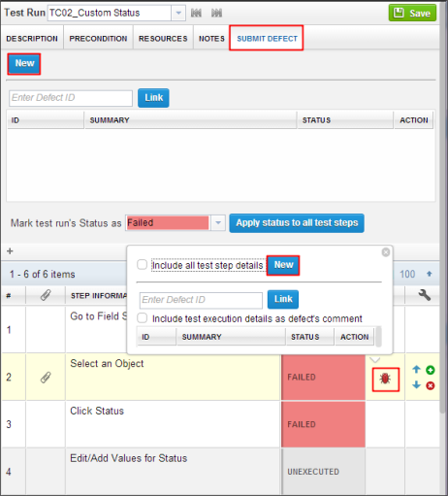
Task: Click the SUMMARY column header in top table
Action: pyautogui.click(x=190, y=120)
